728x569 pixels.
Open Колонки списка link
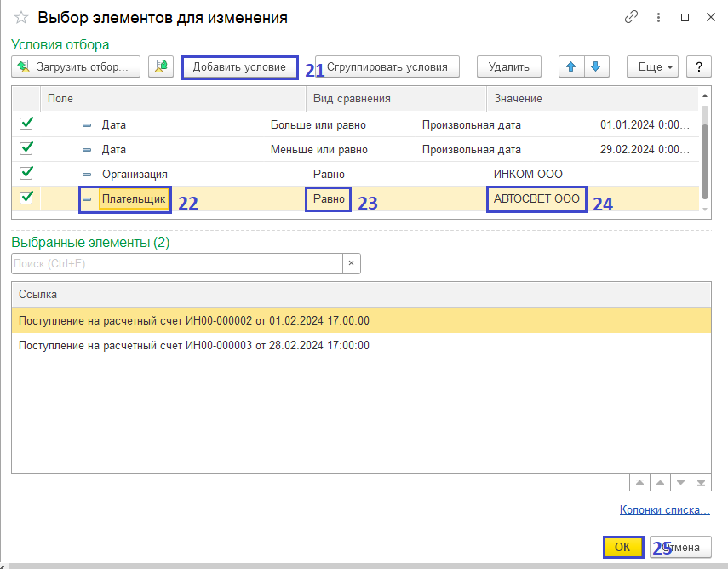(x=664, y=510)
